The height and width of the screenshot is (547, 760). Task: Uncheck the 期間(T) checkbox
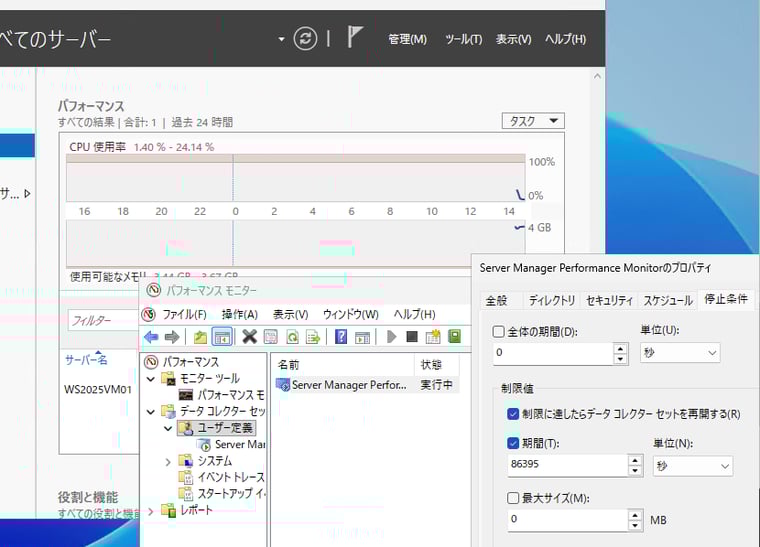tap(513, 443)
